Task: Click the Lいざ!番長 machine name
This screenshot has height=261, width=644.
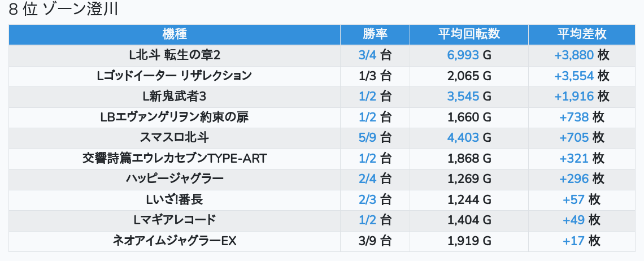Action: click(174, 199)
